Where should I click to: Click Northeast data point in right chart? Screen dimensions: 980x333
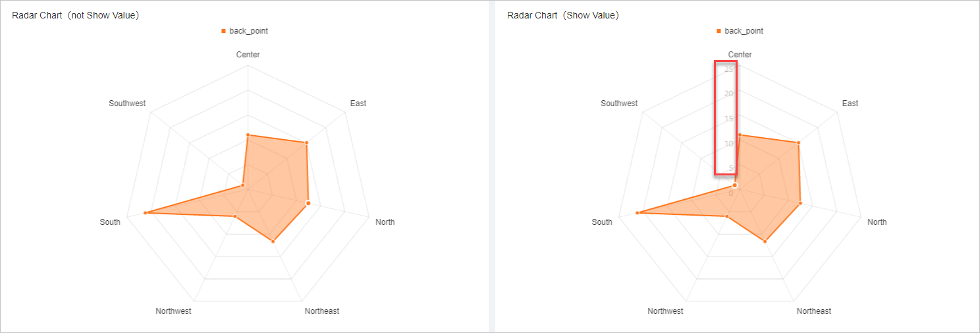(765, 241)
